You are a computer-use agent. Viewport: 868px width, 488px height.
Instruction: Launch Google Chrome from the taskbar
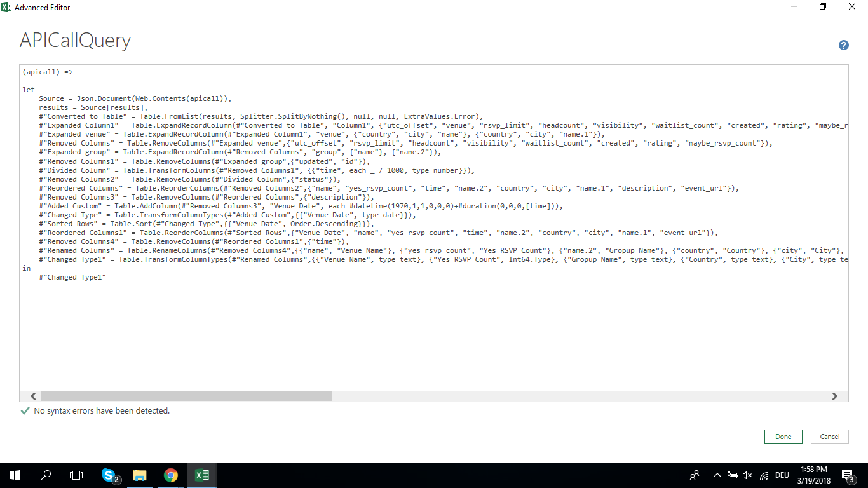tap(170, 475)
